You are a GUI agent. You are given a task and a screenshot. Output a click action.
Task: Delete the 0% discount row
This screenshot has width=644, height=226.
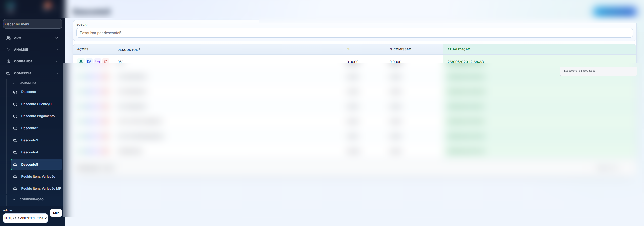pos(106,61)
